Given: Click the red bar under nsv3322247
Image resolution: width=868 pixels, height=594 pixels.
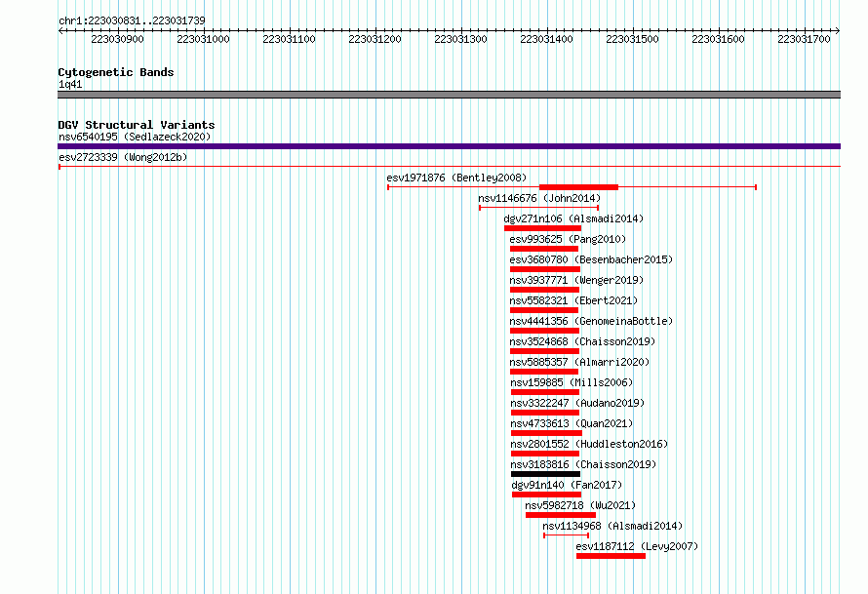Looking at the screenshot, I should [545, 413].
